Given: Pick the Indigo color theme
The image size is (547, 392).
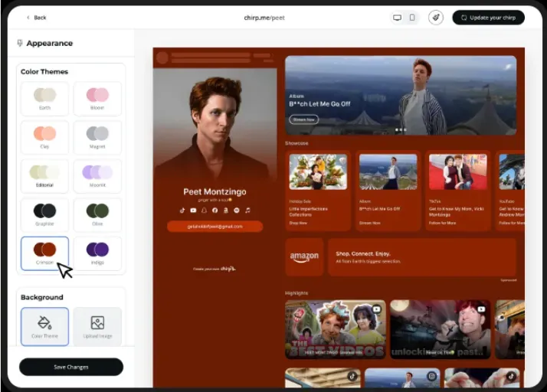Looking at the screenshot, I should 97,253.
